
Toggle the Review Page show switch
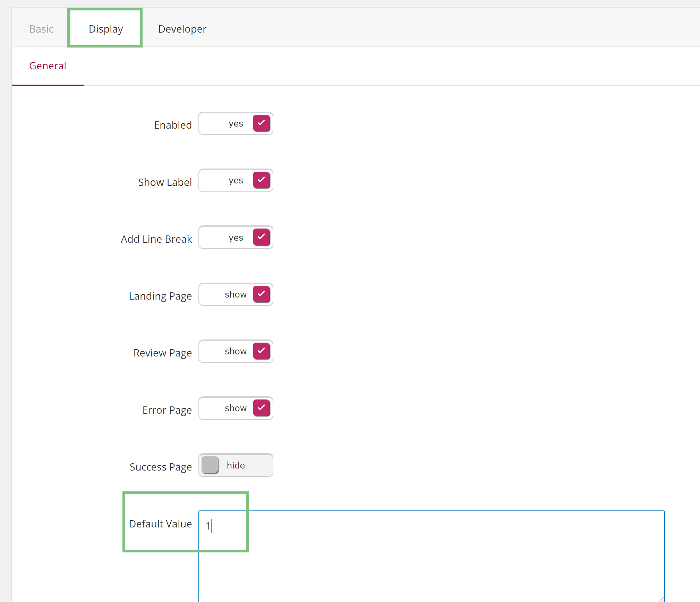(236, 351)
